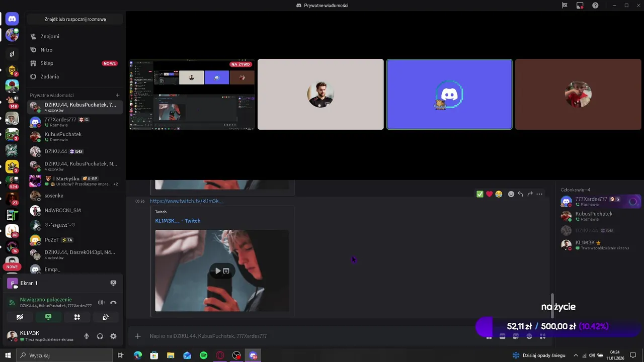Open Spotify from taskbar
This screenshot has width=644, height=362.
(x=203, y=355)
